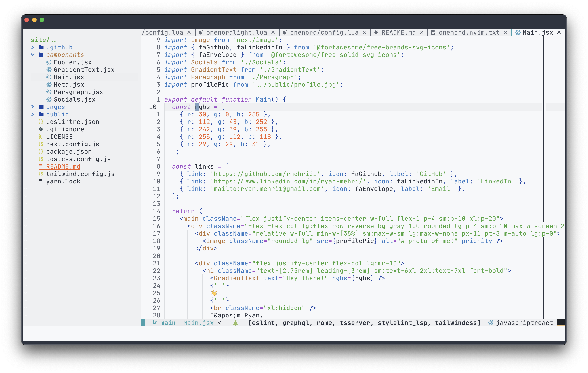Click the git branch icon in statusline

(154, 323)
